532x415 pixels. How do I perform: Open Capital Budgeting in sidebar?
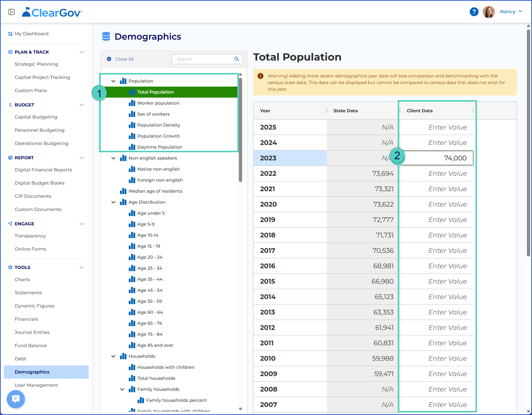(36, 117)
